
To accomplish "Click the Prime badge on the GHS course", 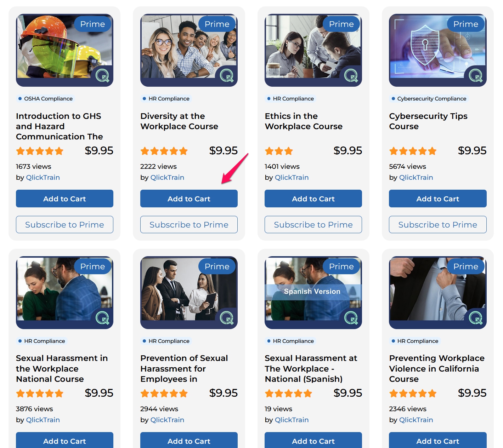I will click(93, 24).
